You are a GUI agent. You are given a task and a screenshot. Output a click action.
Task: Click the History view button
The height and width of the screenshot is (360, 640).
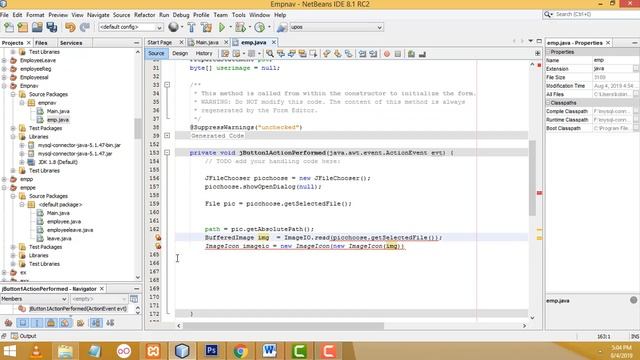pos(204,53)
